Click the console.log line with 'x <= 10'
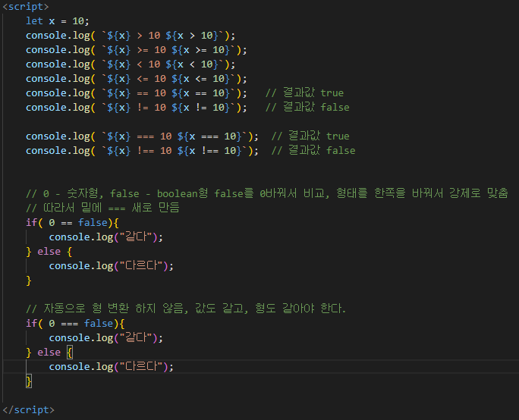Image resolution: width=519 pixels, height=420 pixels. coord(137,79)
